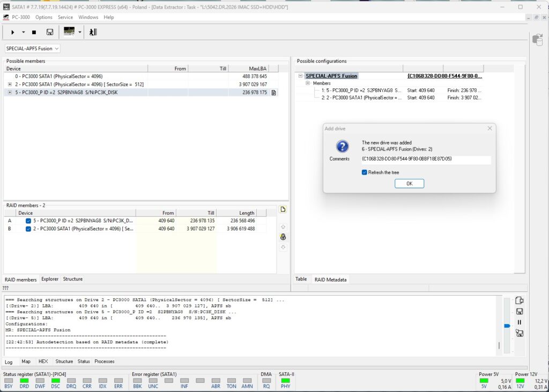Viewport: 549px width, 392px height.
Task: Open the PC-3000 menu
Action: click(21, 17)
